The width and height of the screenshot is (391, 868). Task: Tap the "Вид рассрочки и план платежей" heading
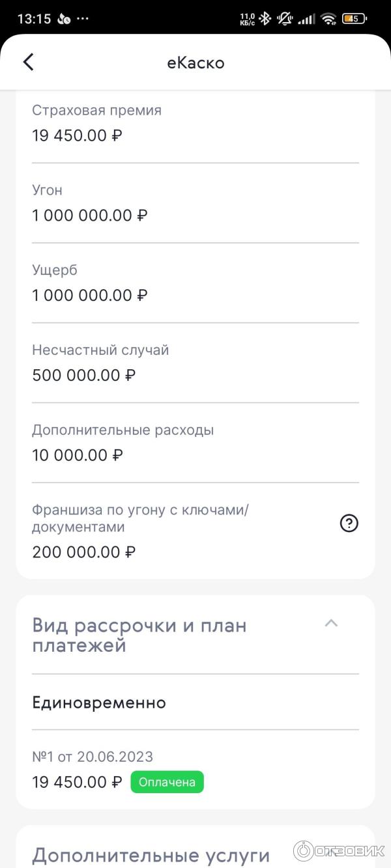[139, 636]
